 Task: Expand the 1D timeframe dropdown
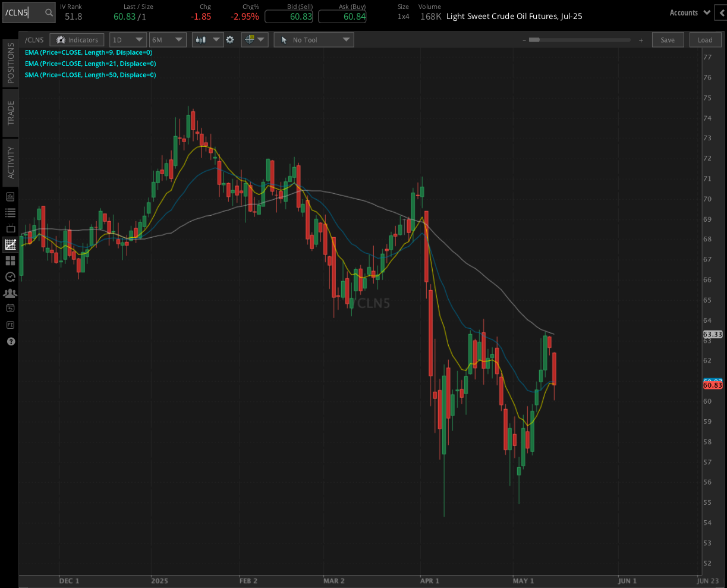tap(128, 40)
